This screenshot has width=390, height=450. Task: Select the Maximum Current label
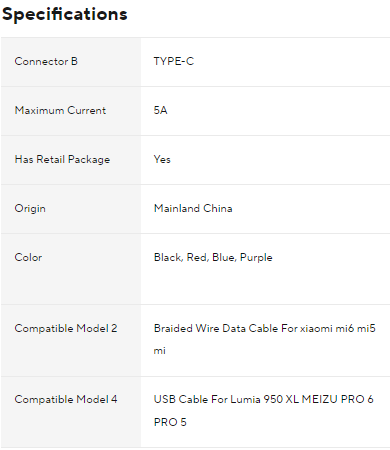click(60, 110)
